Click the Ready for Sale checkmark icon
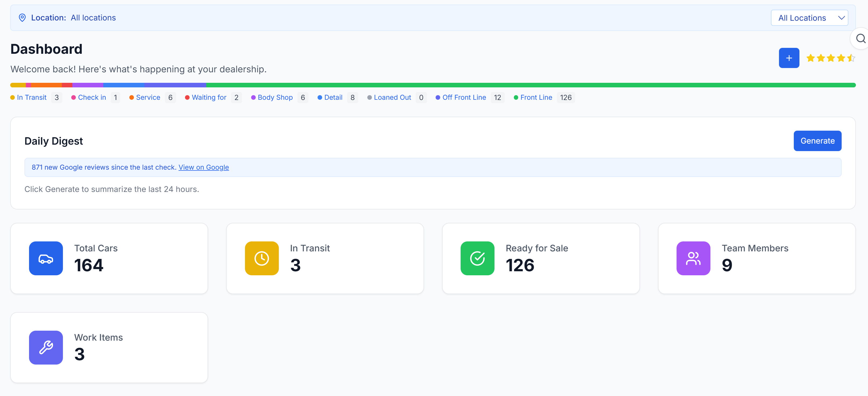This screenshot has width=868, height=396. tap(478, 259)
